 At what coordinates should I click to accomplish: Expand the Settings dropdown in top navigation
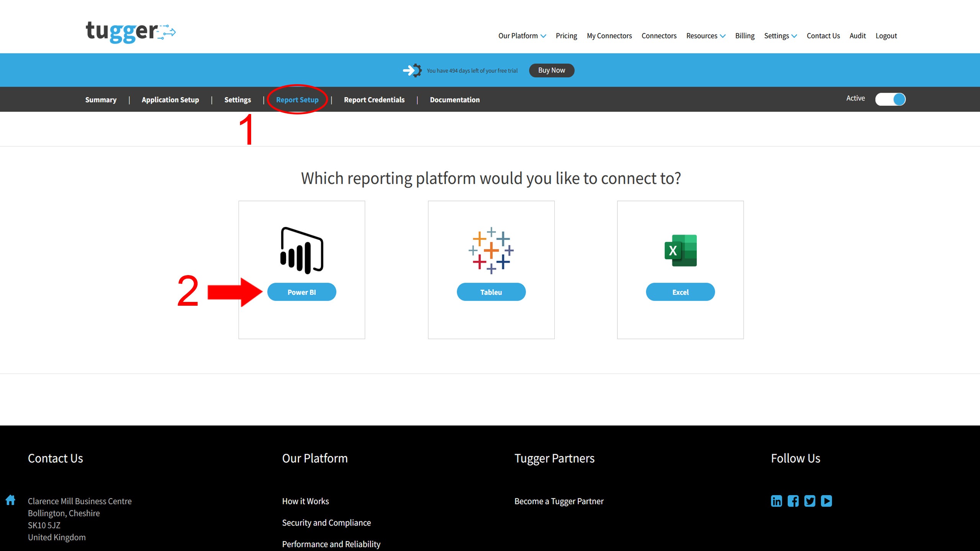tap(780, 36)
